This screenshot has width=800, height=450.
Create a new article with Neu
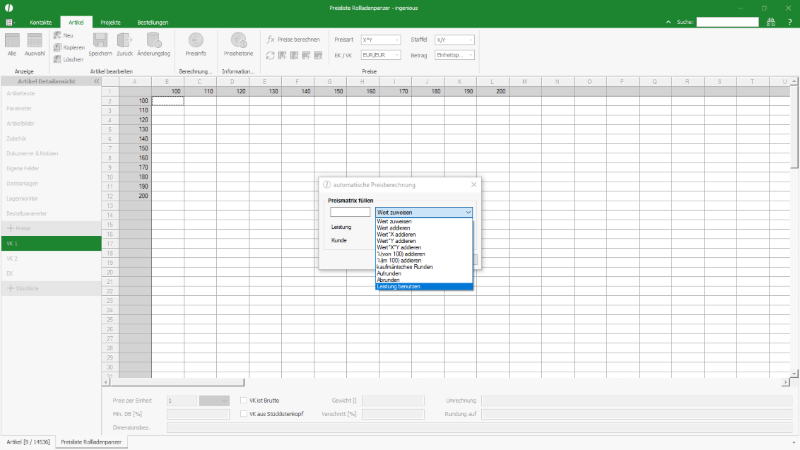point(64,35)
